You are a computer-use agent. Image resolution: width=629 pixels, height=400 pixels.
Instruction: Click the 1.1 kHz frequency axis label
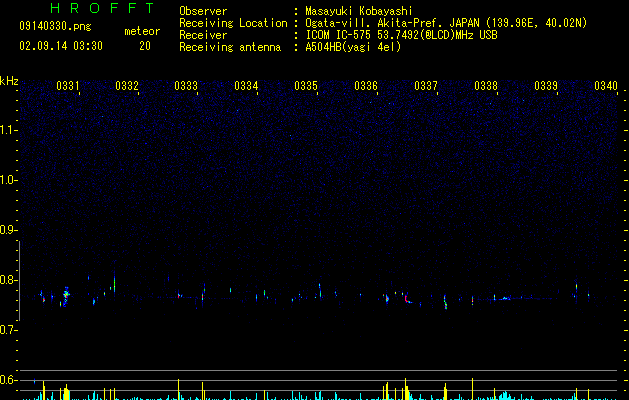coord(9,130)
